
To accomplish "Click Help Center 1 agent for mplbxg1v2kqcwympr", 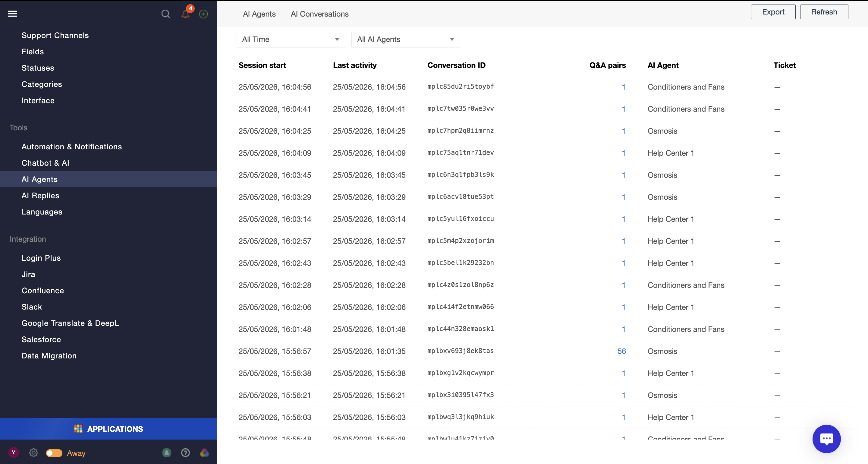I will point(671,373).
